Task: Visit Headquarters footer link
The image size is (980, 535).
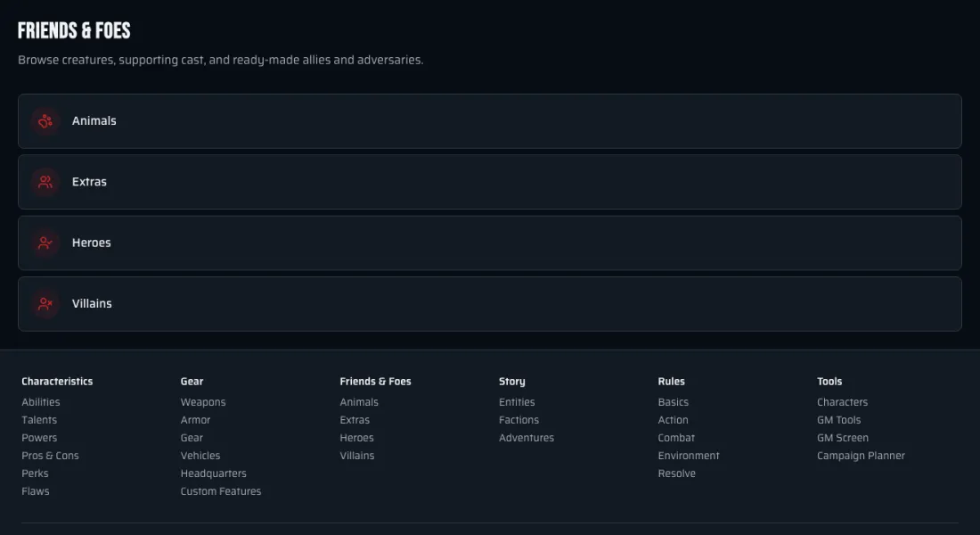Action: [213, 473]
